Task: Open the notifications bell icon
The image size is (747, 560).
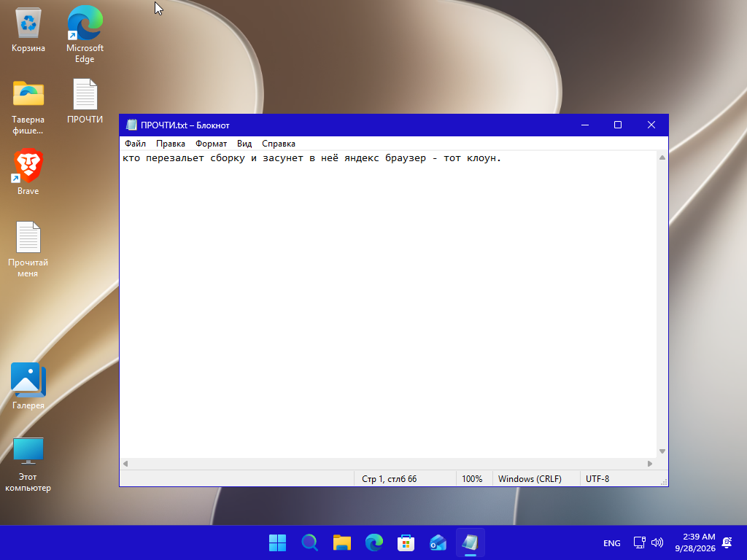Action: 727,542
